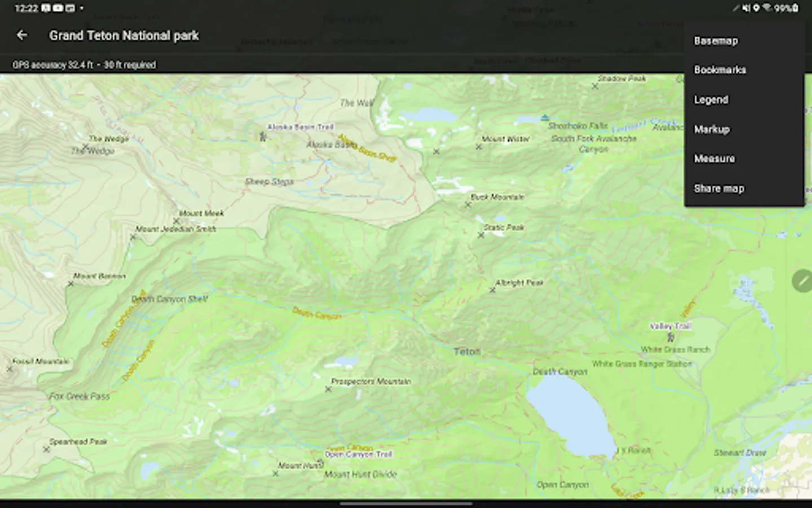The width and height of the screenshot is (812, 508).
Task: Tap The Wedge summit marker
Action: (x=86, y=147)
